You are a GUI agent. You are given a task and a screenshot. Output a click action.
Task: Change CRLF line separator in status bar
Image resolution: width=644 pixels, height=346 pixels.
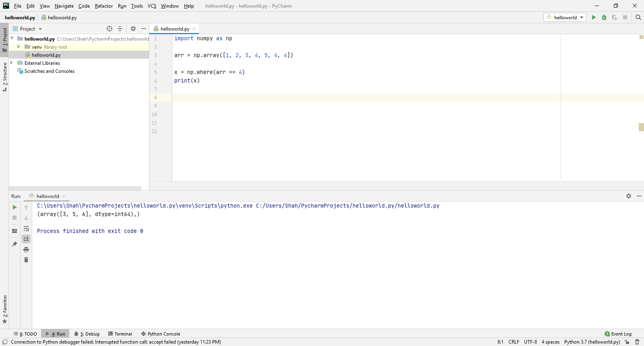514,342
